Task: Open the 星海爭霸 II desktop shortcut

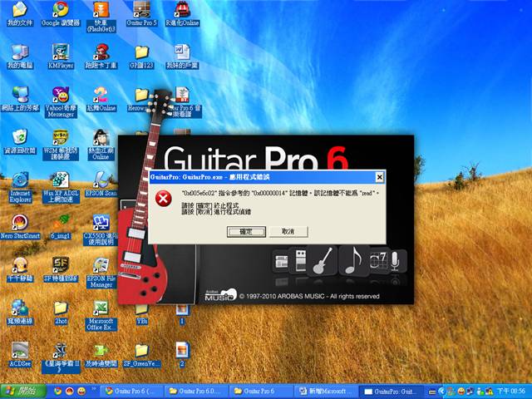Action: pos(61,358)
